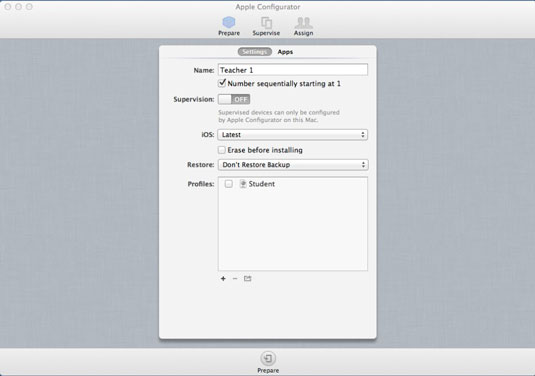535x376 pixels.
Task: Zoom the Apple Configurator window
Action: tap(29, 7)
